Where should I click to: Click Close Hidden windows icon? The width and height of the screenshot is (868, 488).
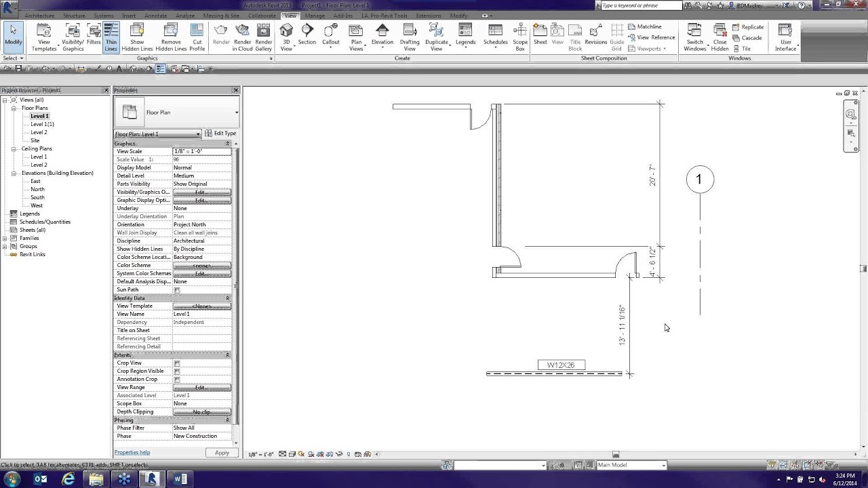pos(720,37)
